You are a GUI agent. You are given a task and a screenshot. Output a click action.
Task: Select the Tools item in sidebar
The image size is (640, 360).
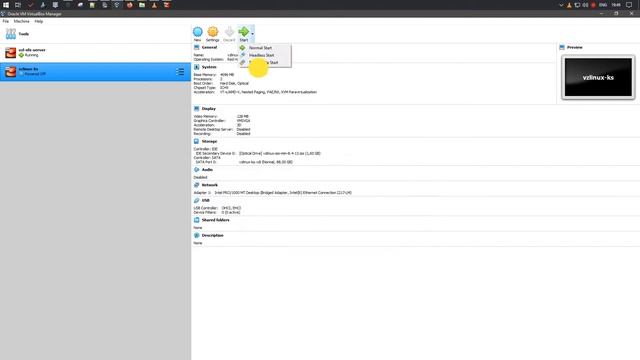95,34
